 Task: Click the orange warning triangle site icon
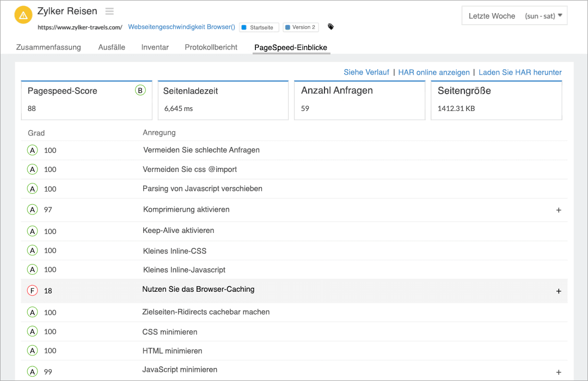[23, 15]
